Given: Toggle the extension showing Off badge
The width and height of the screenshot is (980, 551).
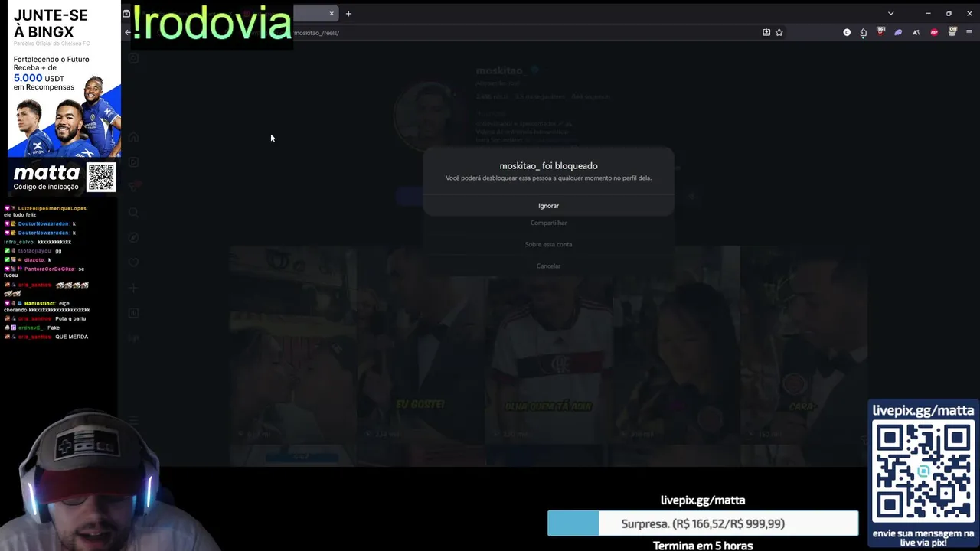Looking at the screenshot, I should tap(952, 31).
